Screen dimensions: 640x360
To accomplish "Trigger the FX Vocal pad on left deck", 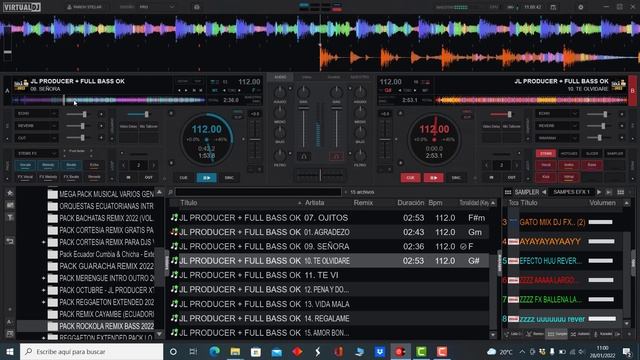I will [25, 177].
